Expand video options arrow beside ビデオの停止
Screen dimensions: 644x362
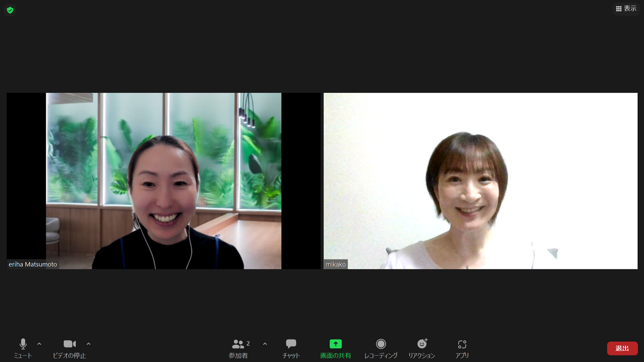(x=88, y=344)
